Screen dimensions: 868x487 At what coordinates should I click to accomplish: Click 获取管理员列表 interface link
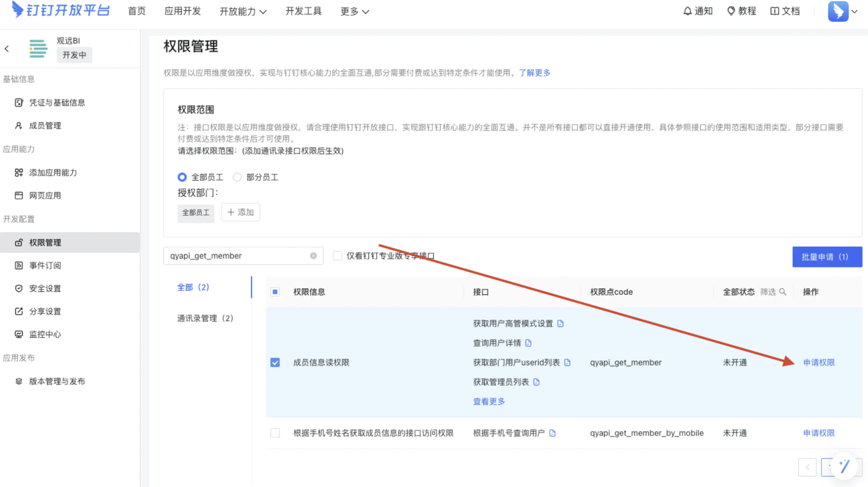pos(501,382)
